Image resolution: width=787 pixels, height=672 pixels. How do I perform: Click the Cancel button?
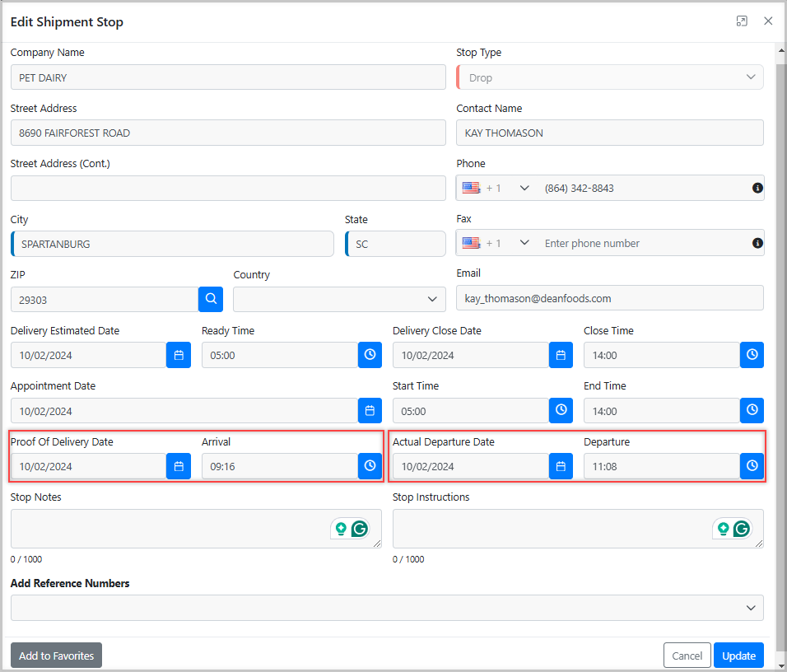click(687, 655)
